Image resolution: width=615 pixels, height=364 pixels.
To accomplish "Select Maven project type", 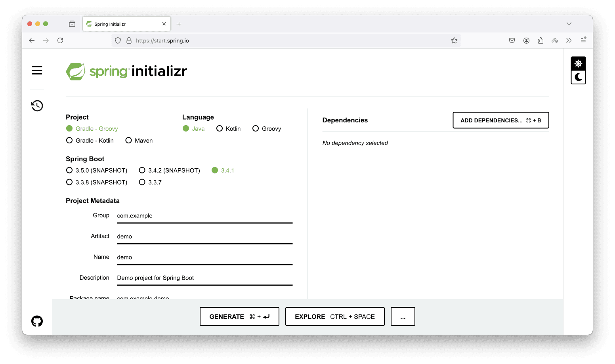I will pos(139,141).
